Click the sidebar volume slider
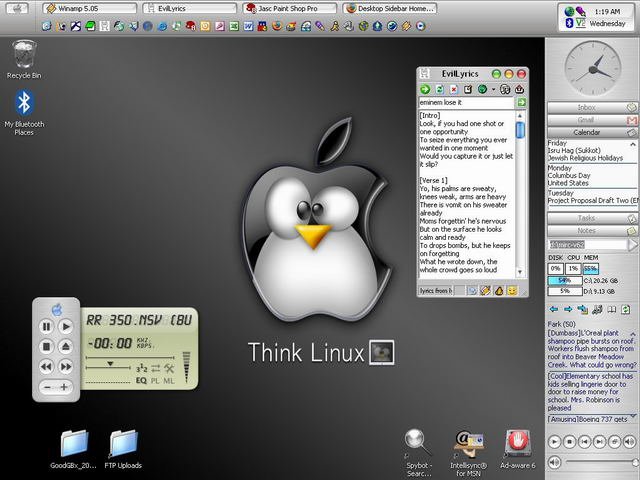This screenshot has width=640, height=480. click(602, 462)
